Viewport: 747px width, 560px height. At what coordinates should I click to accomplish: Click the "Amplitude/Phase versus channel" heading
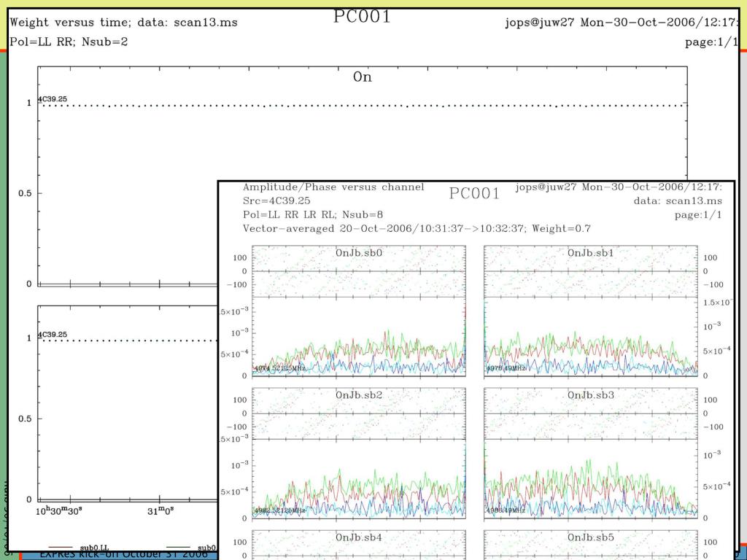point(333,187)
